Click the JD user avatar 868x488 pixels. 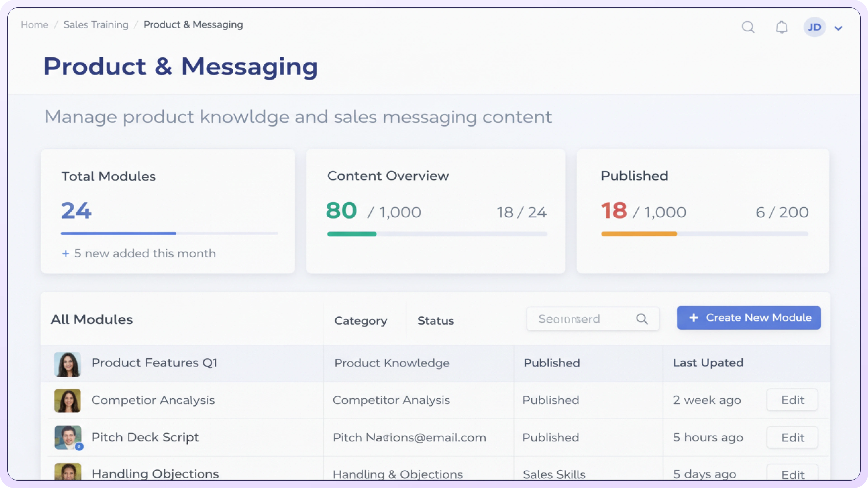click(x=814, y=27)
